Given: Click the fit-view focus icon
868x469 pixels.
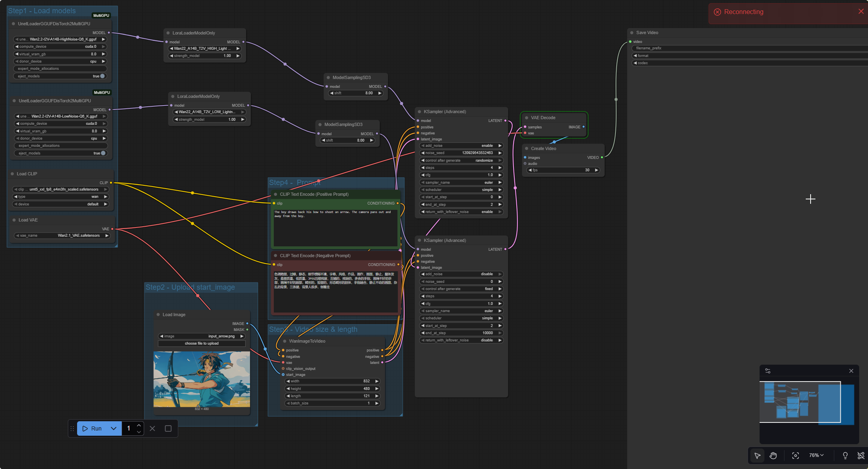Looking at the screenshot, I should click(x=795, y=455).
